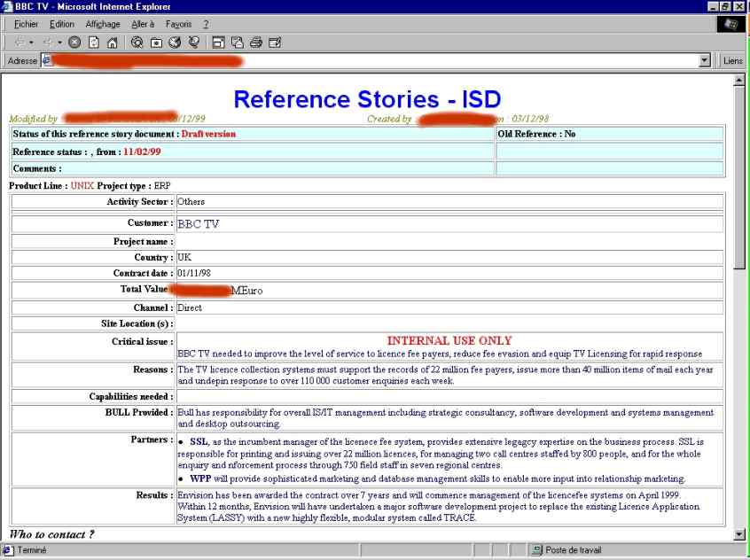Viewport: 750px width, 560px height.
Task: Open the Edition menu
Action: 62,24
